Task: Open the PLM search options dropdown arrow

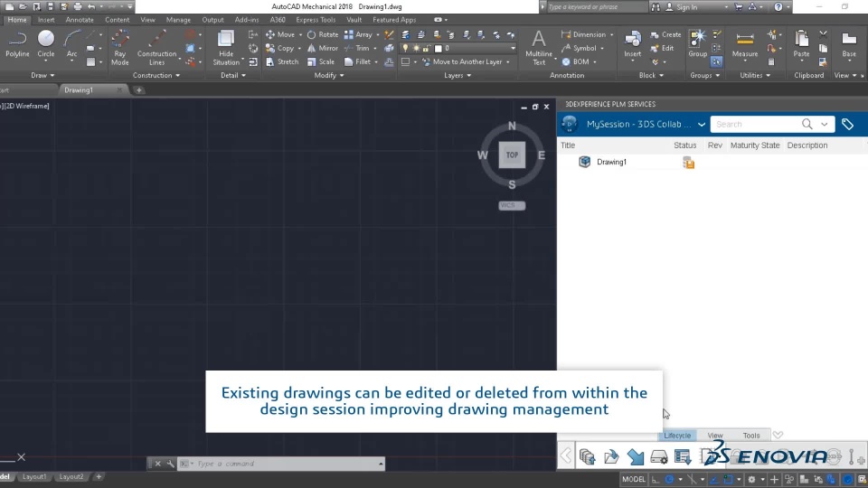Action: [x=825, y=125]
